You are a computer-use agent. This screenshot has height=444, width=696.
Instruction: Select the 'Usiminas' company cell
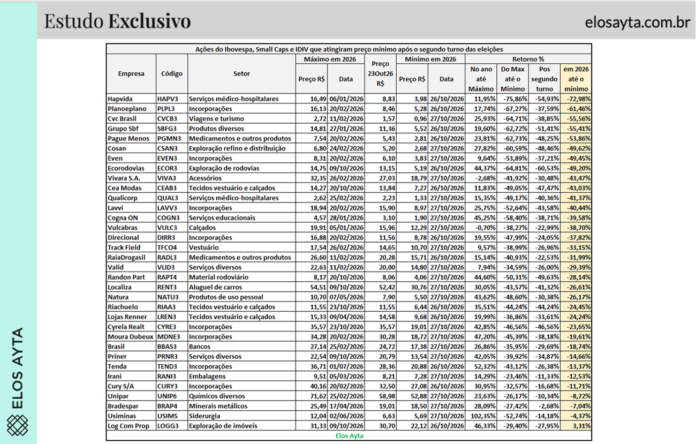tap(131, 416)
